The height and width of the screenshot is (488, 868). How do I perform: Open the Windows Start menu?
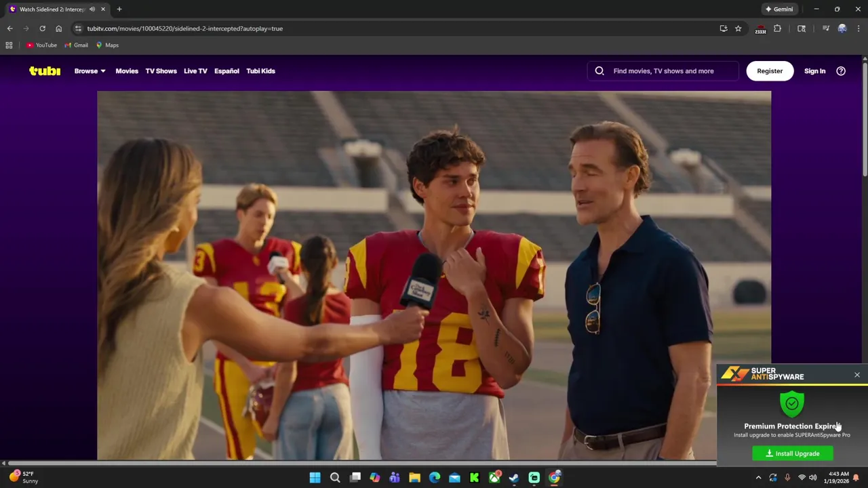[315, 478]
